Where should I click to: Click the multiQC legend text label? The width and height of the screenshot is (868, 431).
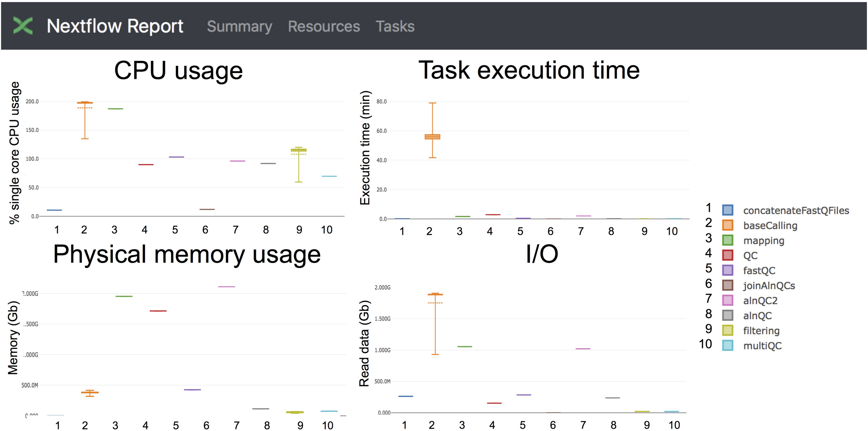(x=762, y=346)
